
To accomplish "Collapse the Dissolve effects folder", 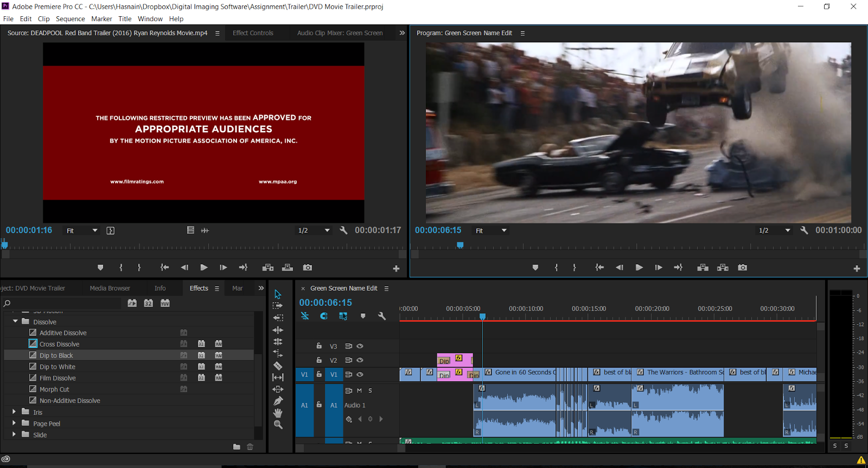I will coord(15,322).
